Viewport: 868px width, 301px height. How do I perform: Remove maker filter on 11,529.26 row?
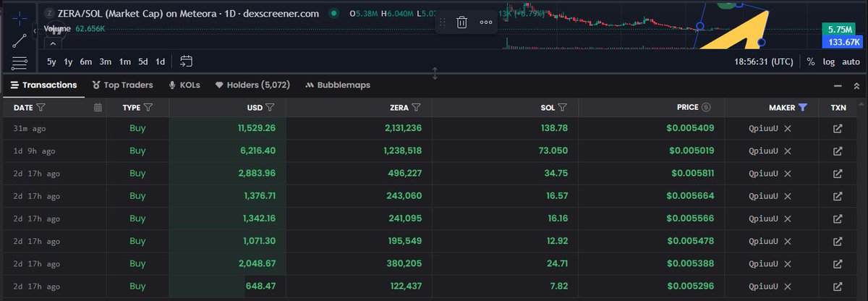coord(788,129)
